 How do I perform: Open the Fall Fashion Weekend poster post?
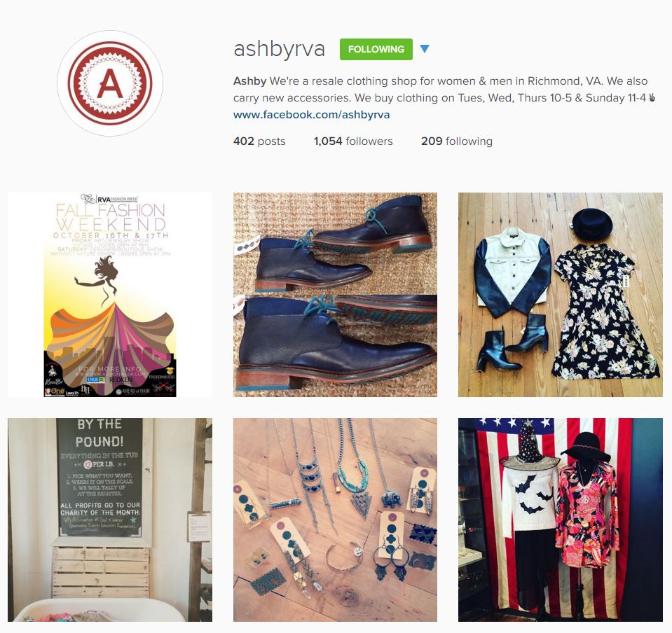point(110,295)
